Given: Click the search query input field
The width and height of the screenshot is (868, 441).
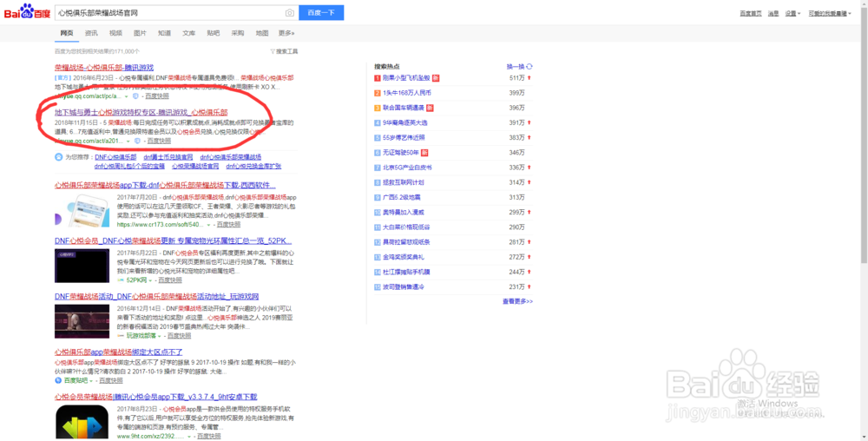Looking at the screenshot, I should [169, 13].
